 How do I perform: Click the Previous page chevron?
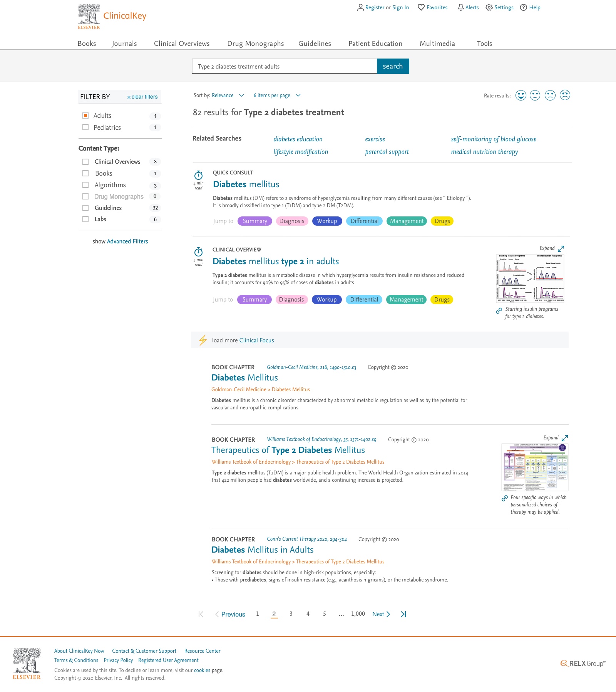pos(217,614)
